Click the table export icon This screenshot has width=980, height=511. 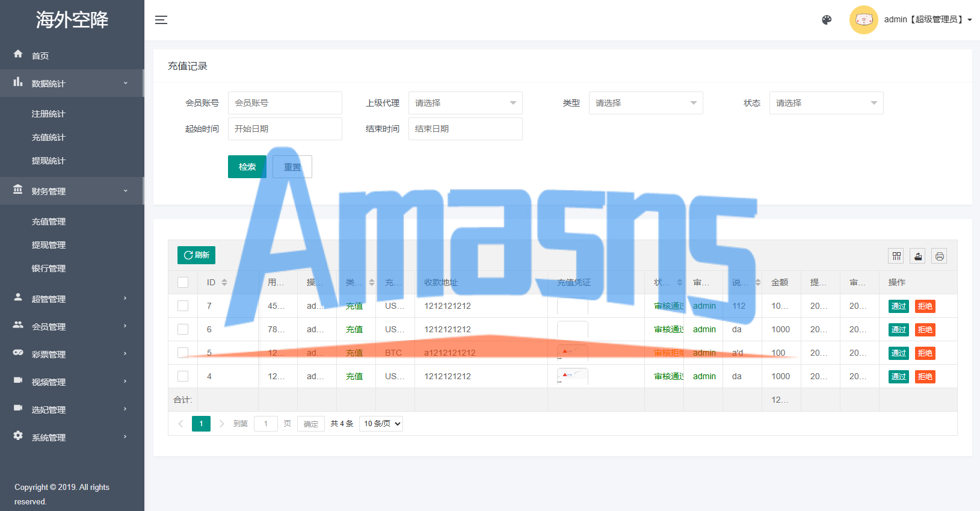(918, 256)
